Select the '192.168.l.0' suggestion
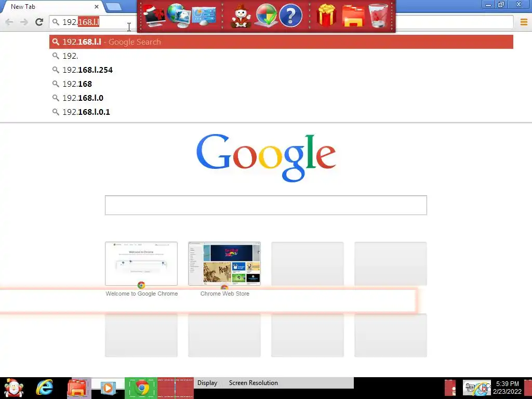 [x=281, y=98]
